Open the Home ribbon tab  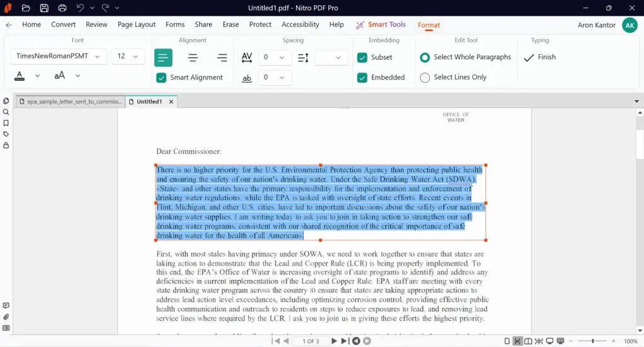(x=32, y=25)
